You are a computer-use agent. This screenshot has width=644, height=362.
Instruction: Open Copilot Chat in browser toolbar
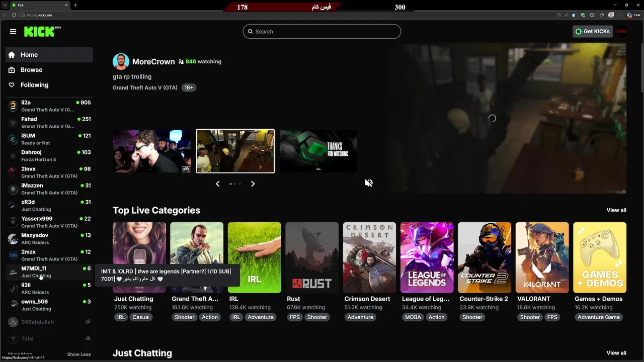pyautogui.click(x=633, y=15)
